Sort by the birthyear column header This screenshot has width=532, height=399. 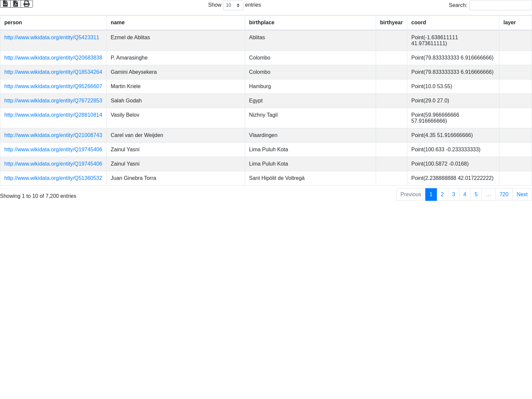[x=391, y=23]
